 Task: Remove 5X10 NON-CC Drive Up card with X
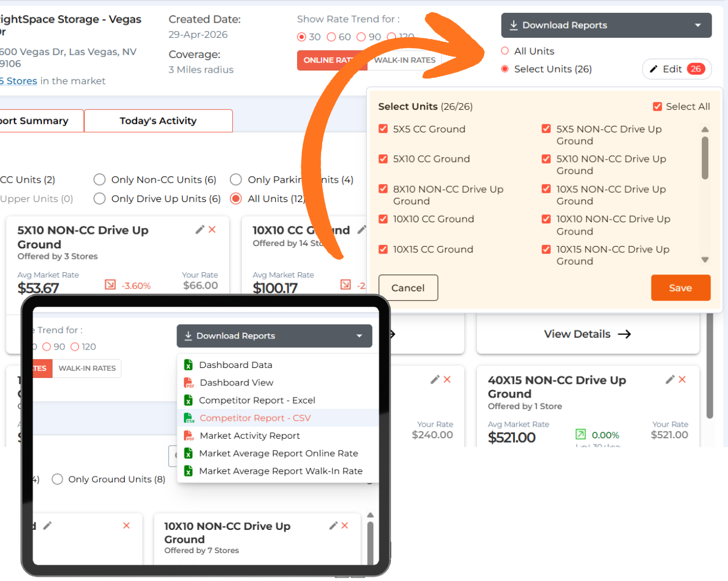click(212, 230)
